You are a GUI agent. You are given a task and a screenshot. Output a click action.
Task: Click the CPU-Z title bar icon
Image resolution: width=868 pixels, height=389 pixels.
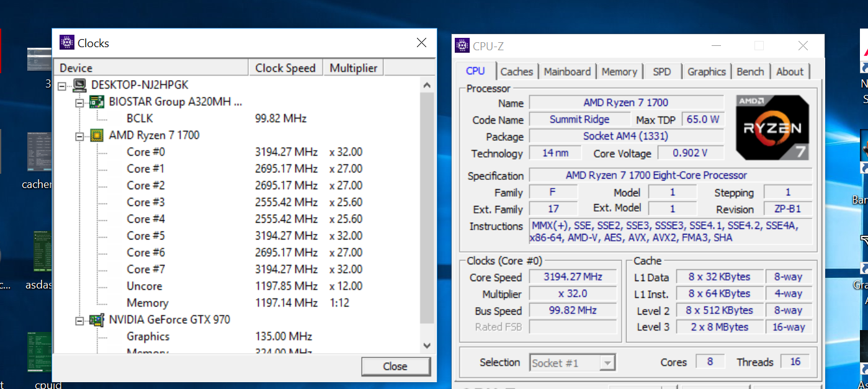(x=462, y=45)
